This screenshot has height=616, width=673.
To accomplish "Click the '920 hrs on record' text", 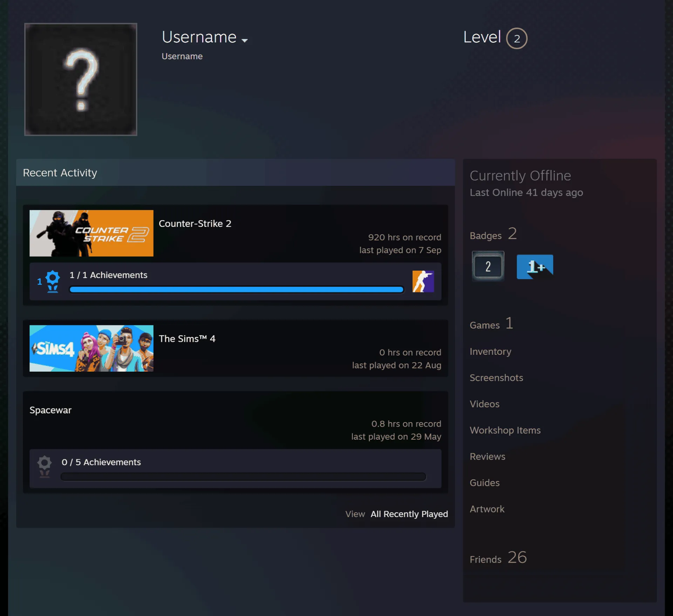I will [405, 237].
